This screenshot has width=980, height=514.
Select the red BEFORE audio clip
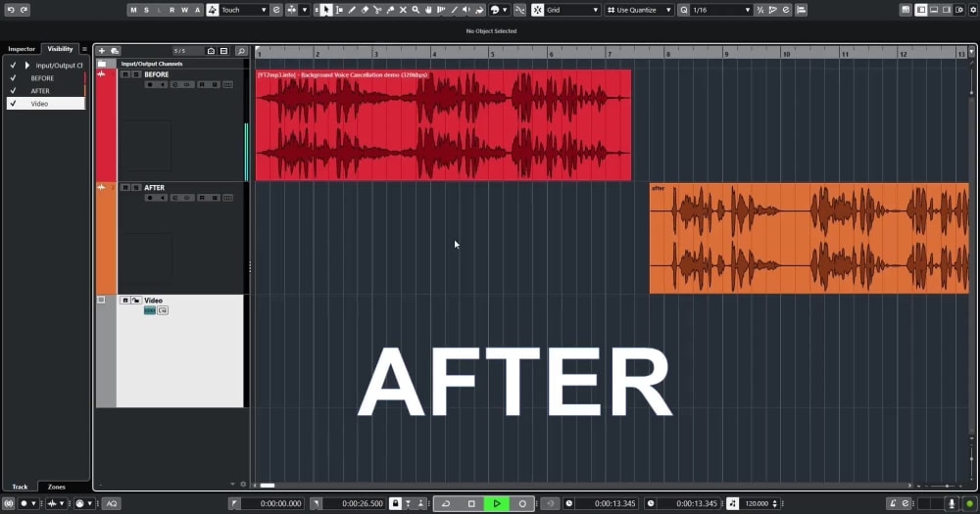coord(443,125)
